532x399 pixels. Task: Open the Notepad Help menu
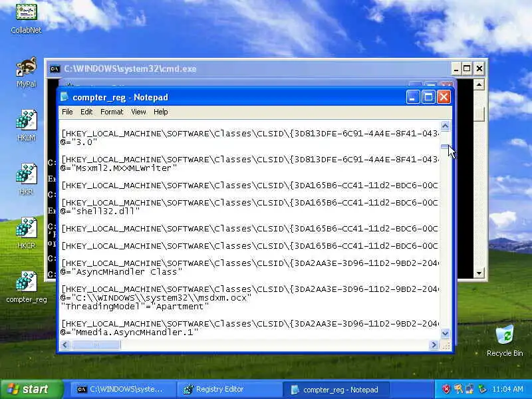pyautogui.click(x=160, y=112)
